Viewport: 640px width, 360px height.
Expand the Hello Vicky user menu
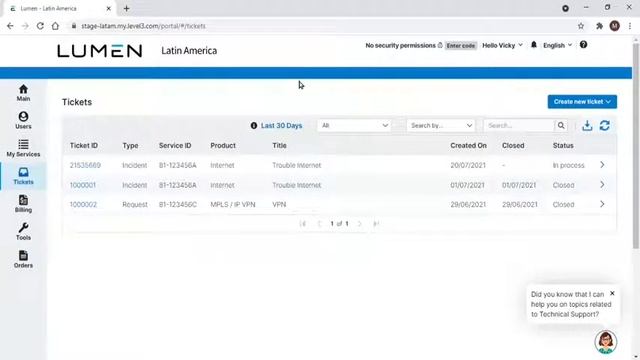point(502,45)
